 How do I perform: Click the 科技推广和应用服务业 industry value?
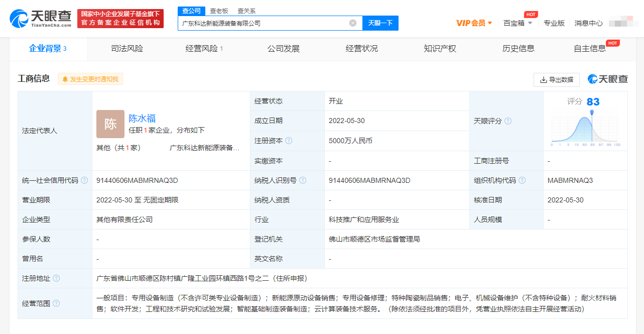point(364,219)
